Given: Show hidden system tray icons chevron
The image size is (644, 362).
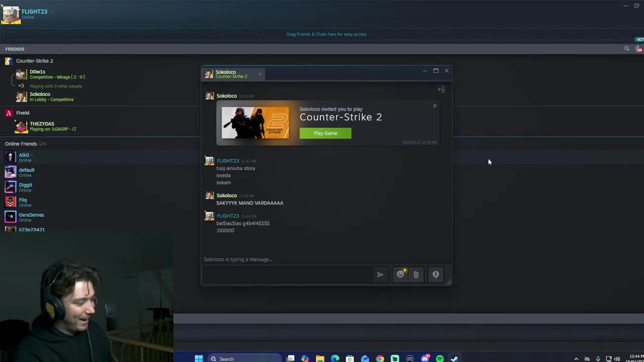Looking at the screenshot, I should [x=576, y=359].
